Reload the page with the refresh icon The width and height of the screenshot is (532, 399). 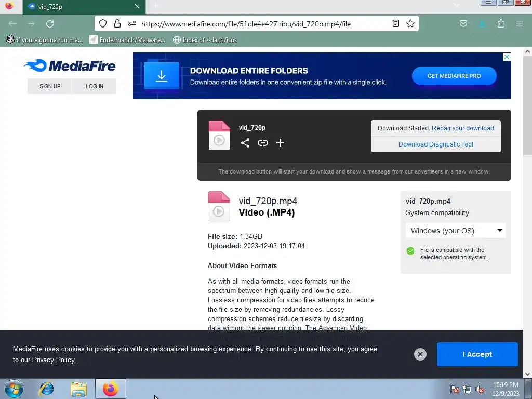tap(50, 24)
